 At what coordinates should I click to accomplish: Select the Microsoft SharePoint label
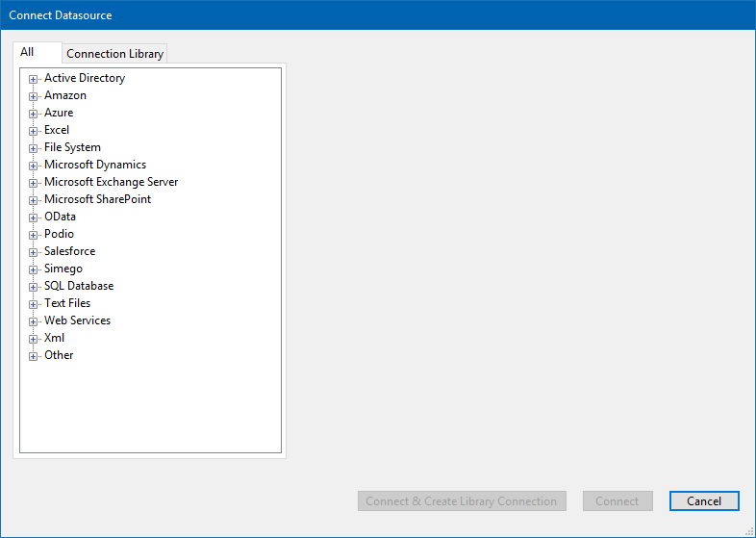[97, 199]
